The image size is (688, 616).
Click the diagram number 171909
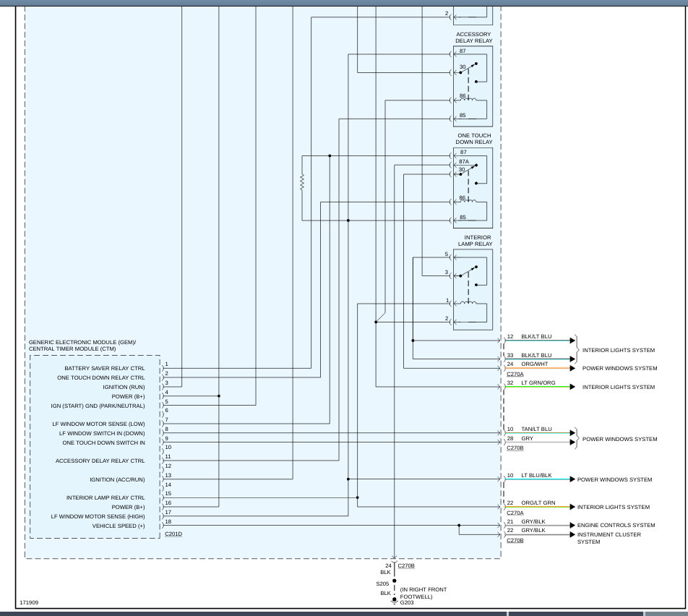click(x=29, y=603)
